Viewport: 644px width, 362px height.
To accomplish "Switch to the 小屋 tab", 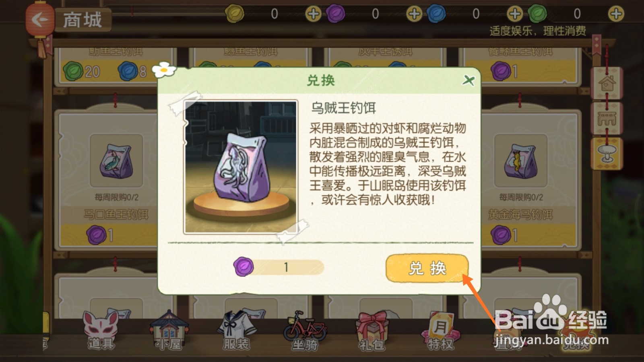I will coord(169,331).
